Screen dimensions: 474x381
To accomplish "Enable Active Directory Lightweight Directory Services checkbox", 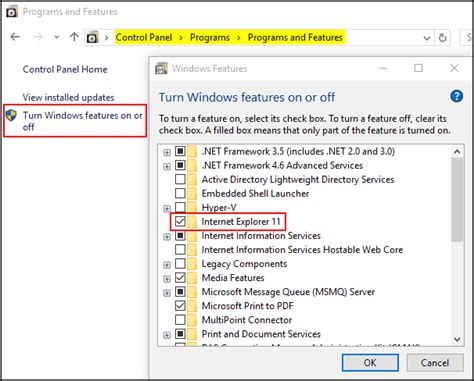I will click(180, 179).
